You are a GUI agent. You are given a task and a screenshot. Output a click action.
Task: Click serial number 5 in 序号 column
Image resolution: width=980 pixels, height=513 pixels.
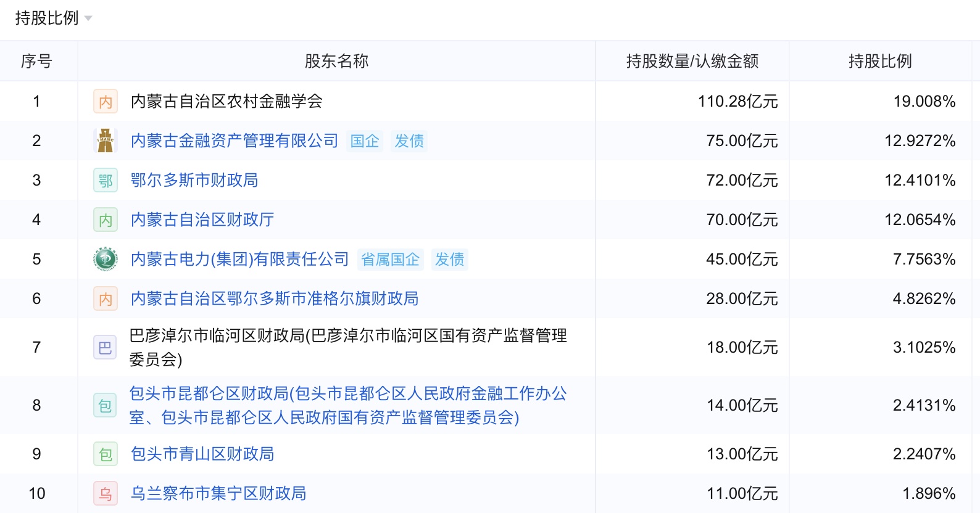37,259
